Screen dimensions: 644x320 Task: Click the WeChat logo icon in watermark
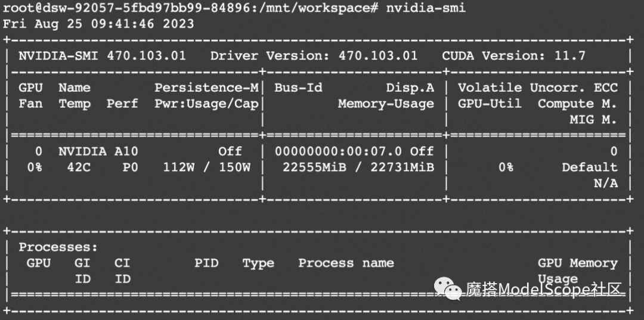pyautogui.click(x=448, y=288)
